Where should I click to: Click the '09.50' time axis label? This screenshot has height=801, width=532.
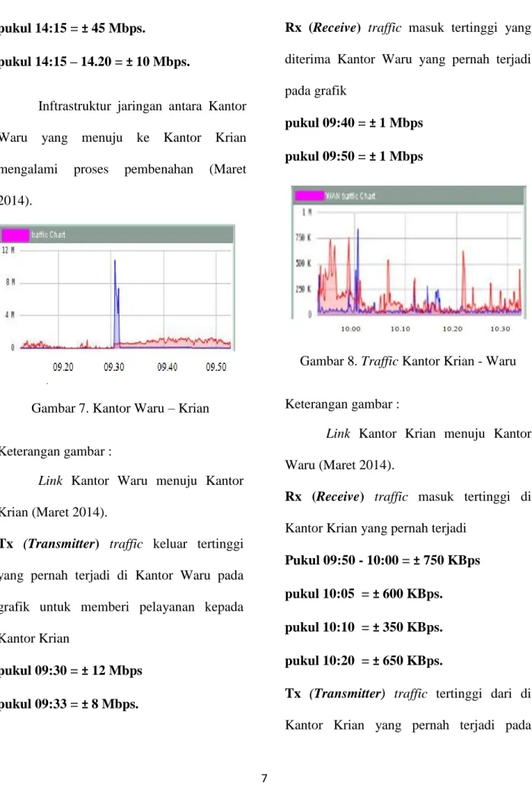pyautogui.click(x=216, y=367)
